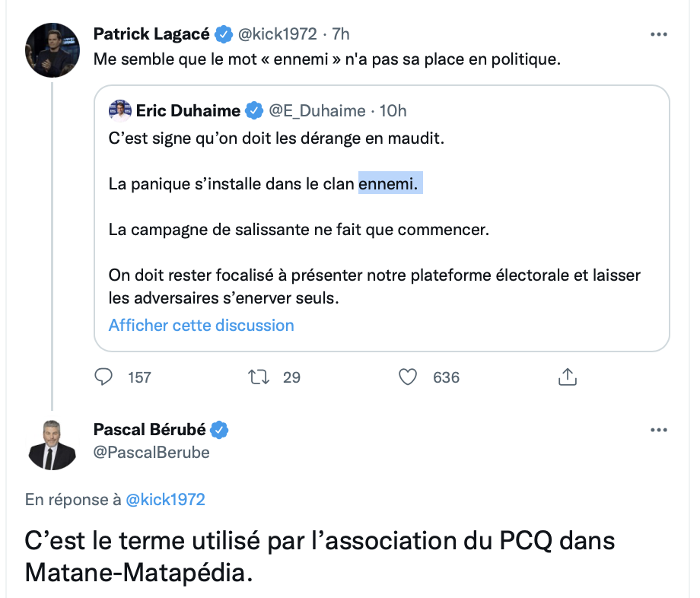Click the highlighted word "ennemi." in quoted tweet
This screenshot has height=598, width=700.
click(390, 185)
